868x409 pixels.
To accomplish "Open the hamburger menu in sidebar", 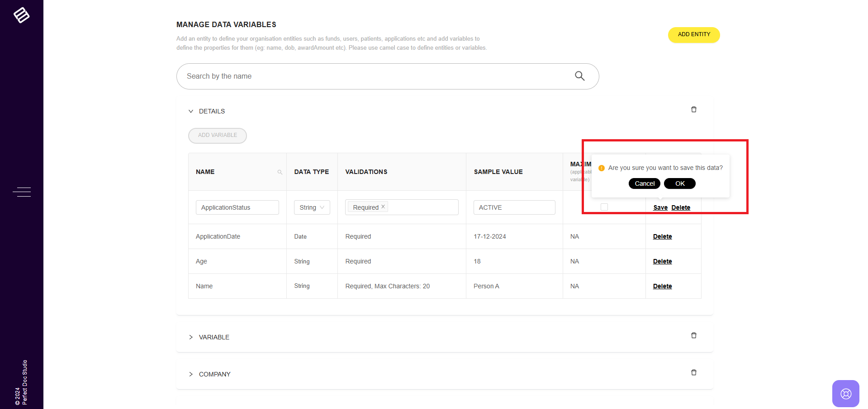I will click(21, 192).
